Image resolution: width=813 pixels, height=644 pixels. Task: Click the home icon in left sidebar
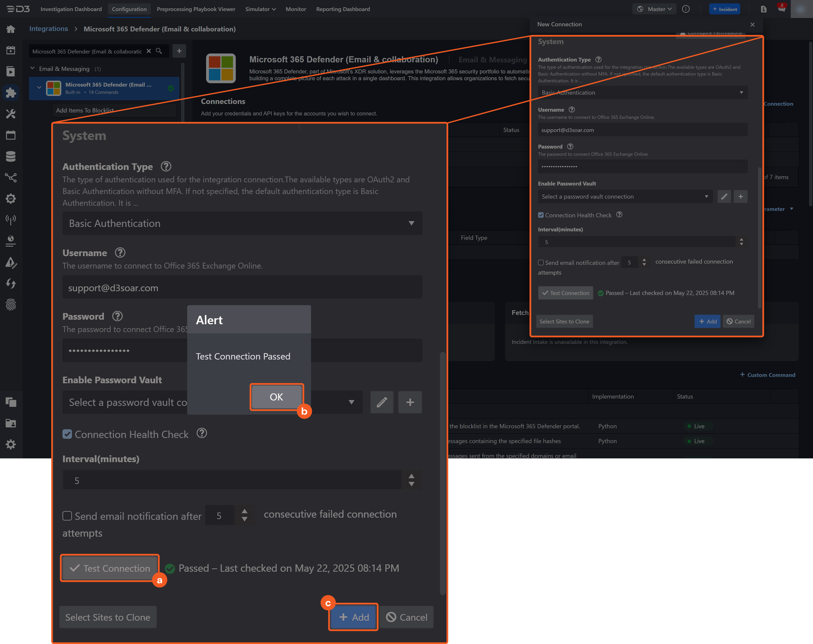11,29
